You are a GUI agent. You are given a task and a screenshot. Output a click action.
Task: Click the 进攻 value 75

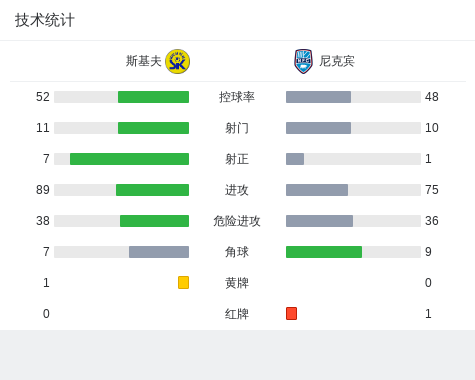[x=432, y=190]
